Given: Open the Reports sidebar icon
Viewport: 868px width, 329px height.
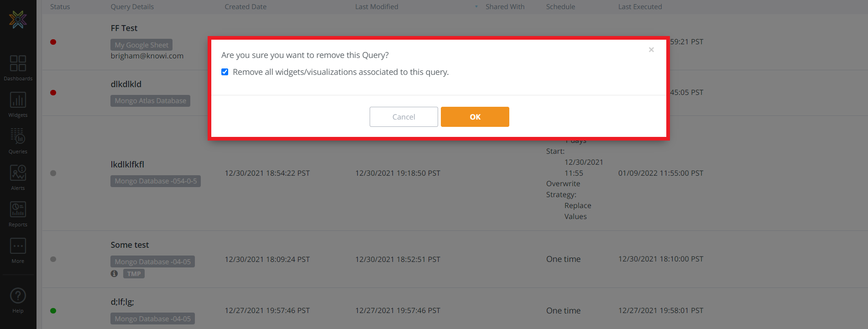Looking at the screenshot, I should point(18,210).
